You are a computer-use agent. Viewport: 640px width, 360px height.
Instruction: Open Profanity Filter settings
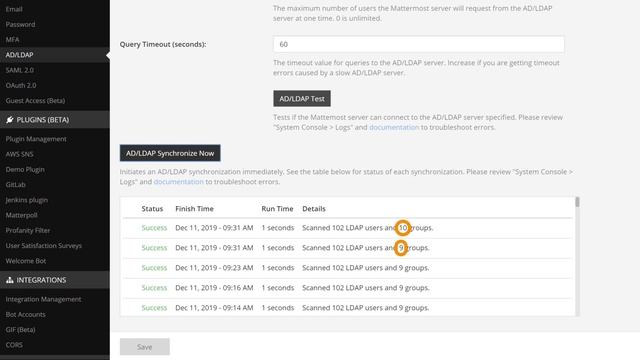pyautogui.click(x=28, y=230)
